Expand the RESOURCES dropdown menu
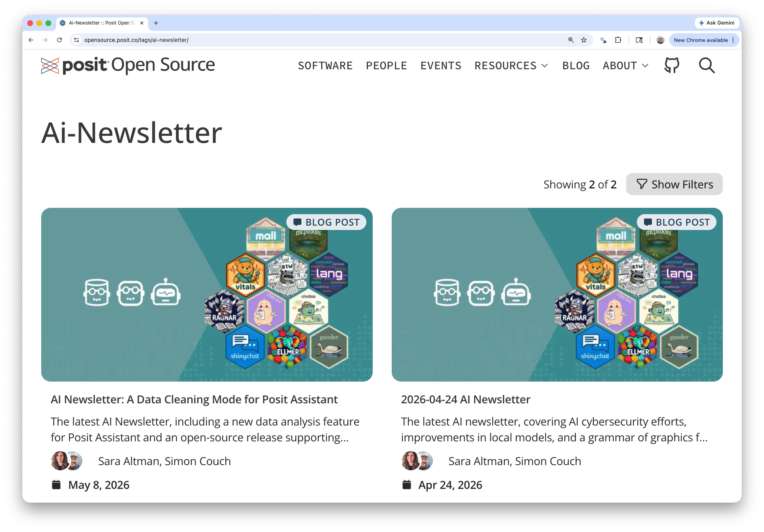764x532 pixels. point(511,66)
